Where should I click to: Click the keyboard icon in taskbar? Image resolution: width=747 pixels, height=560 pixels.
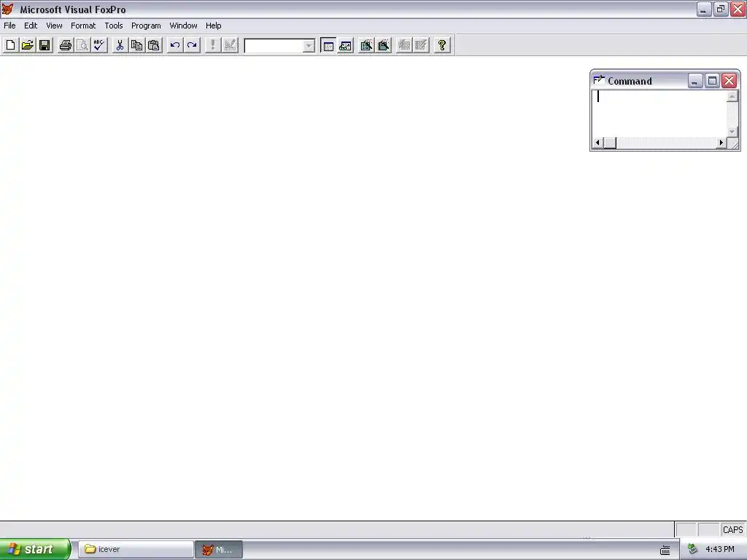pos(665,550)
